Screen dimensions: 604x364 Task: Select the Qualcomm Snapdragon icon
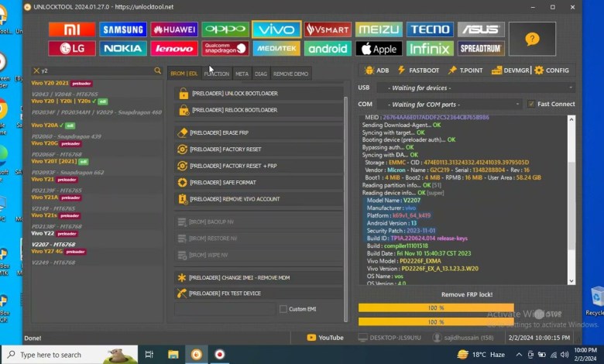click(225, 49)
